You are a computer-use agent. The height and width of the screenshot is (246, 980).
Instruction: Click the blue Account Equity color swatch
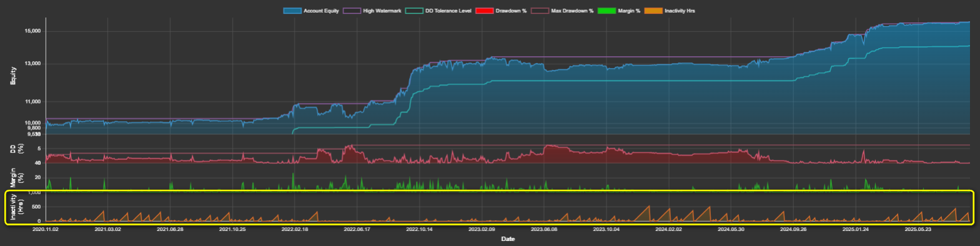tap(292, 11)
